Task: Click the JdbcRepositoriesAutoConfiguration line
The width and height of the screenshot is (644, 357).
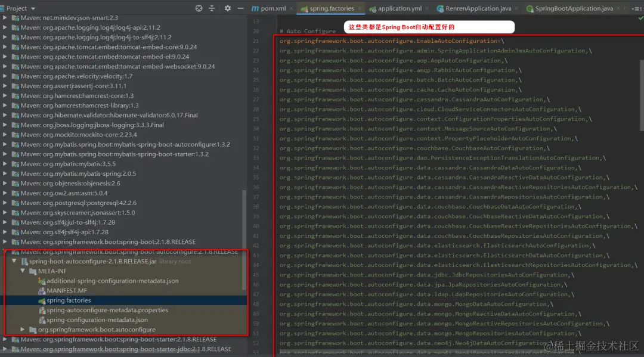Action: 427,275
